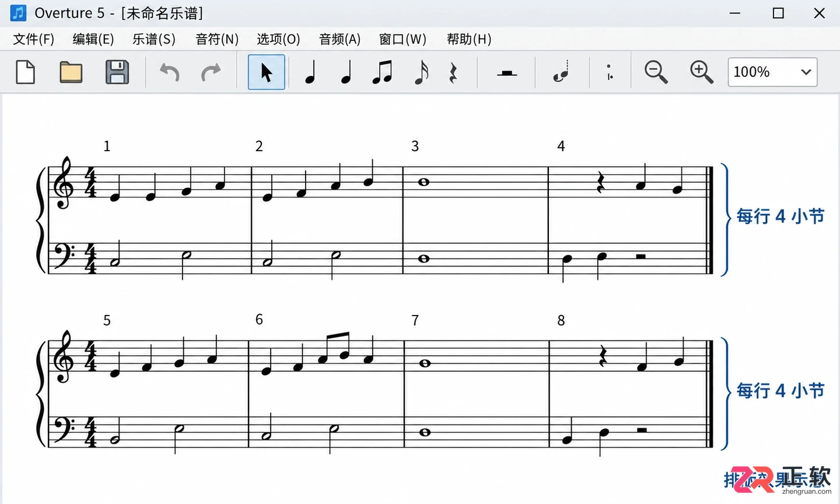The height and width of the screenshot is (504, 840).
Task: Click the dot symbol tool in toolbar
Action: point(609,72)
